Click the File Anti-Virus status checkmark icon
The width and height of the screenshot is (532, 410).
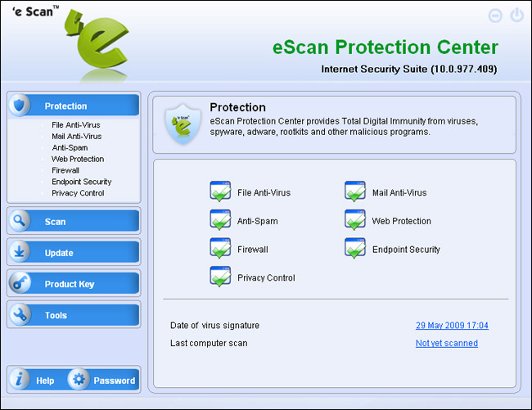coord(220,191)
